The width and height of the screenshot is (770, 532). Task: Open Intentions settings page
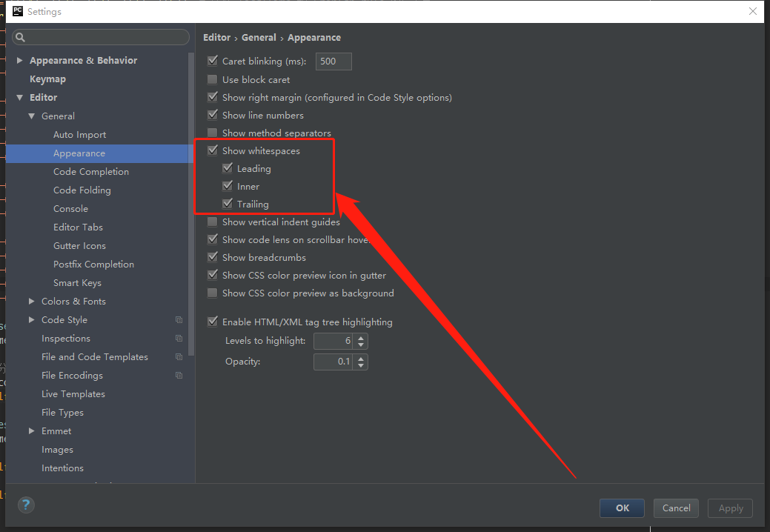point(62,468)
